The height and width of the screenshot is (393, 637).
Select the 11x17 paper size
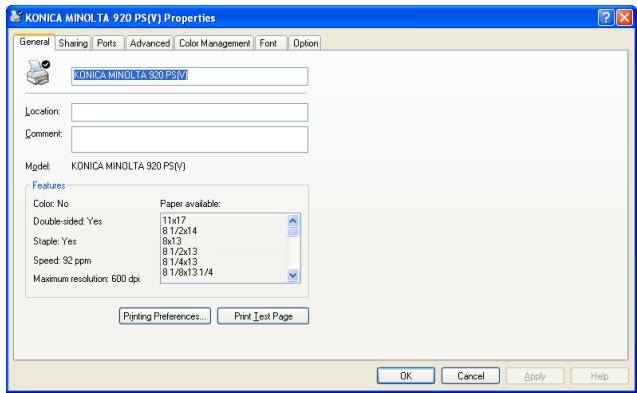point(174,220)
